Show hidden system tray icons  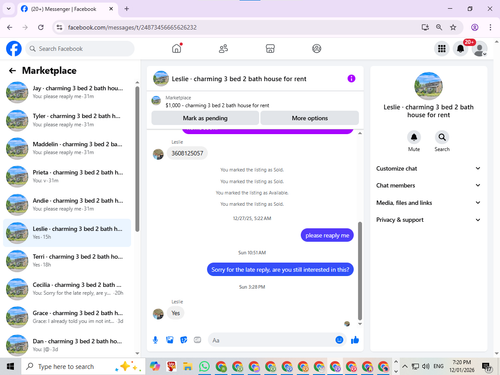click(405, 367)
